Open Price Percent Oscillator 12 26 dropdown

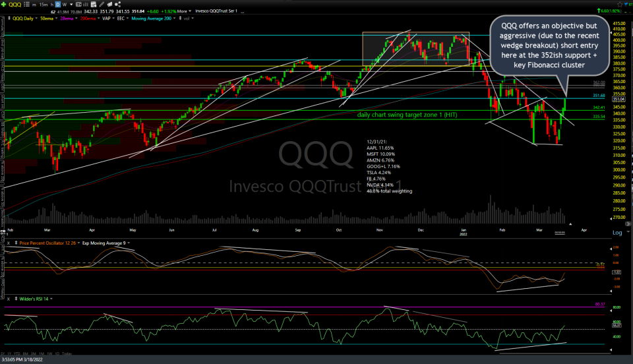tap(78, 243)
